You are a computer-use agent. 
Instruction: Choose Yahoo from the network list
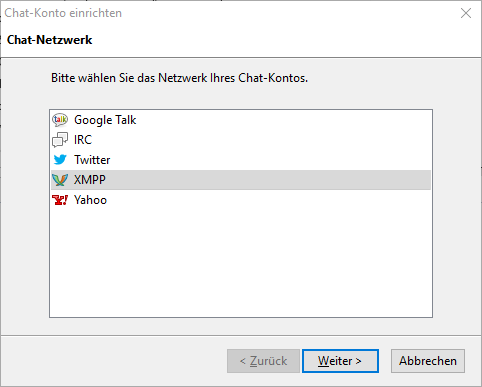[241, 200]
